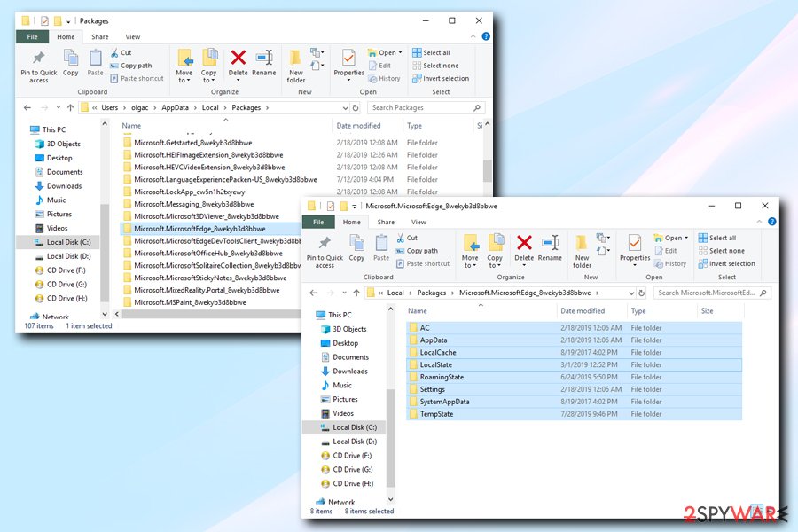
Task: Click New folder in Packages window ribbon
Action: 295,66
